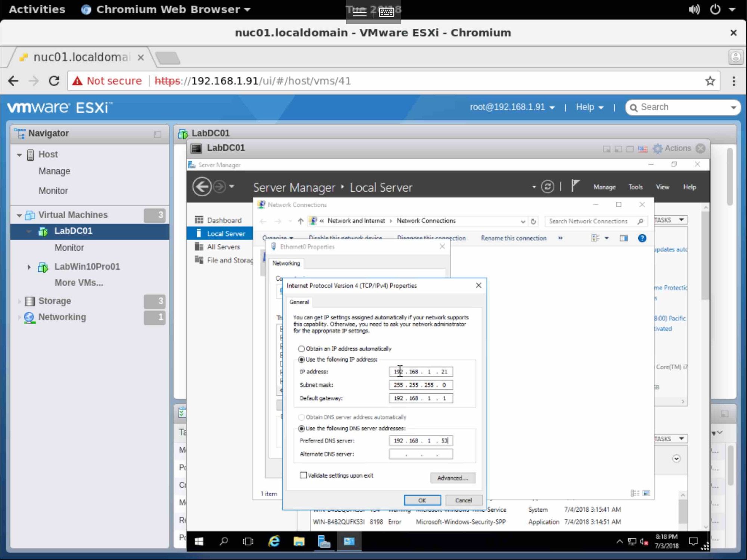Click Windows taskbar search icon

point(224,541)
